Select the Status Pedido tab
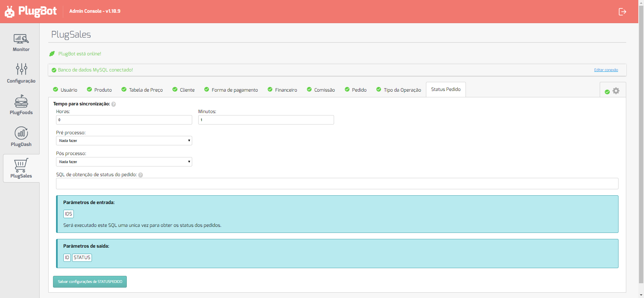The height and width of the screenshot is (298, 644). (x=446, y=89)
